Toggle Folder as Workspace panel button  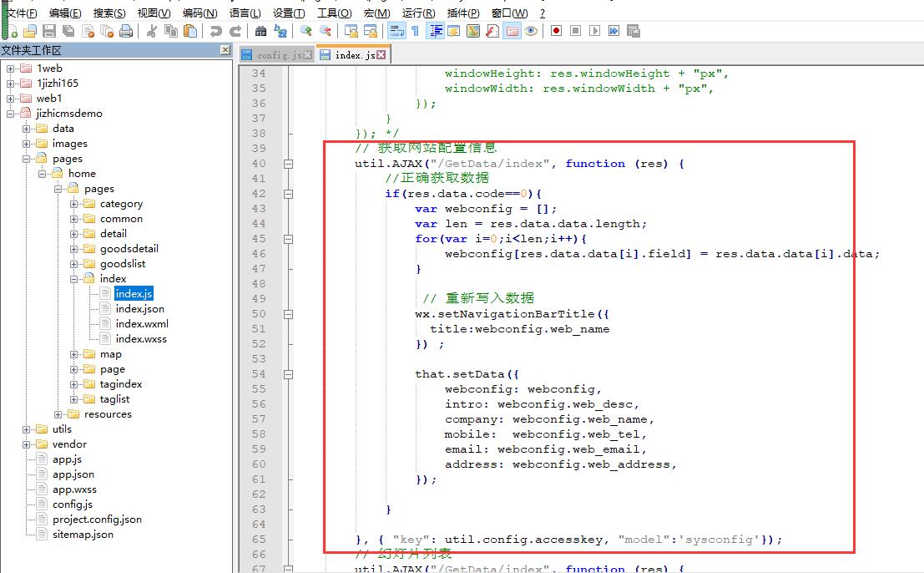coord(512,31)
